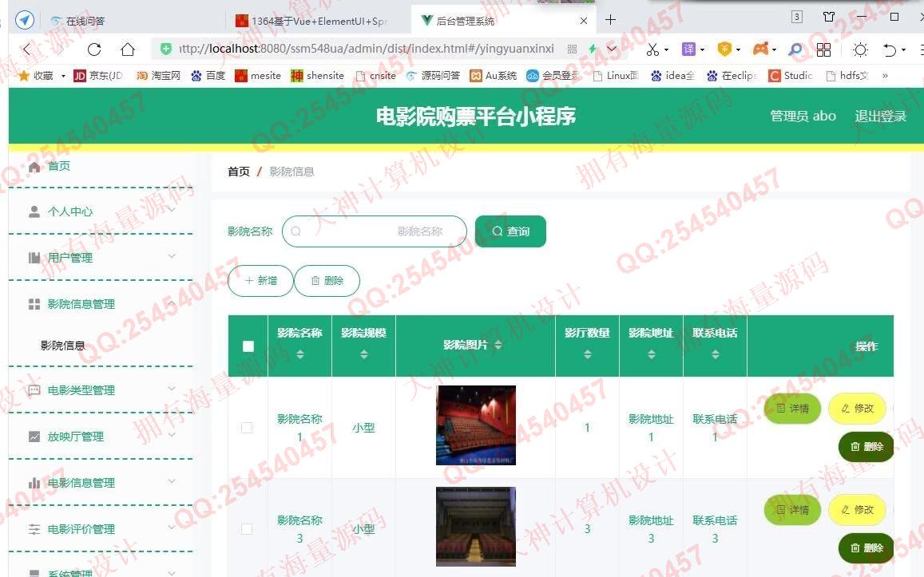Close the 后台管理系统 tab
The width and height of the screenshot is (924, 577).
[x=584, y=21]
